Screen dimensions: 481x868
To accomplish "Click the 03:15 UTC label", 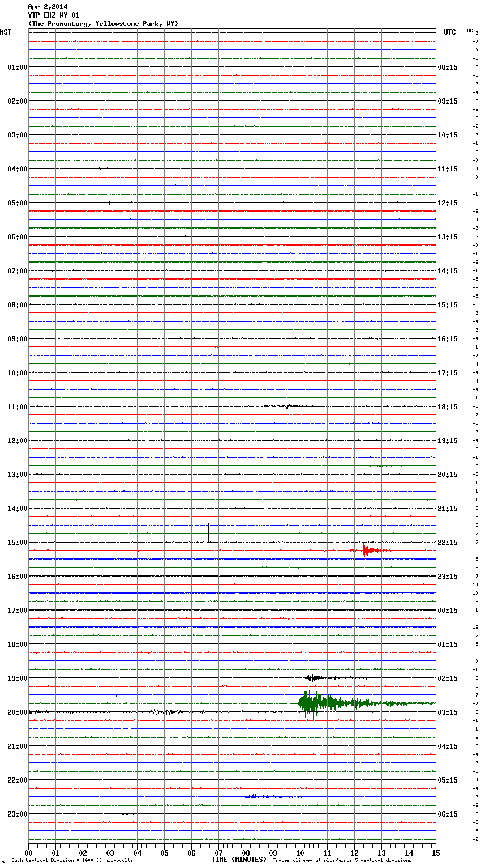I will [448, 712].
